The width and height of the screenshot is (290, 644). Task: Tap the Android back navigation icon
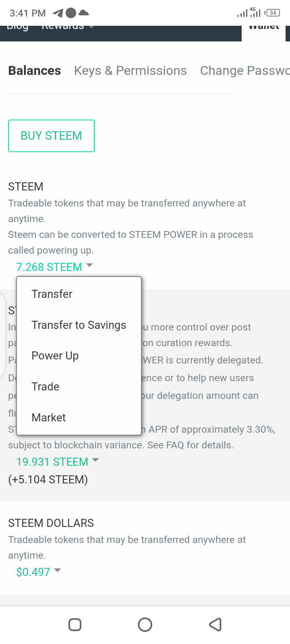tap(215, 625)
